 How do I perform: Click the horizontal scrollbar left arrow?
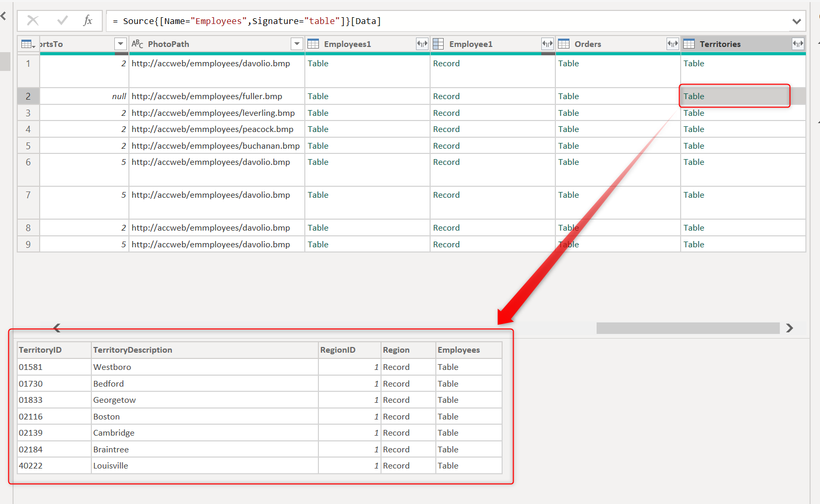[57, 328]
